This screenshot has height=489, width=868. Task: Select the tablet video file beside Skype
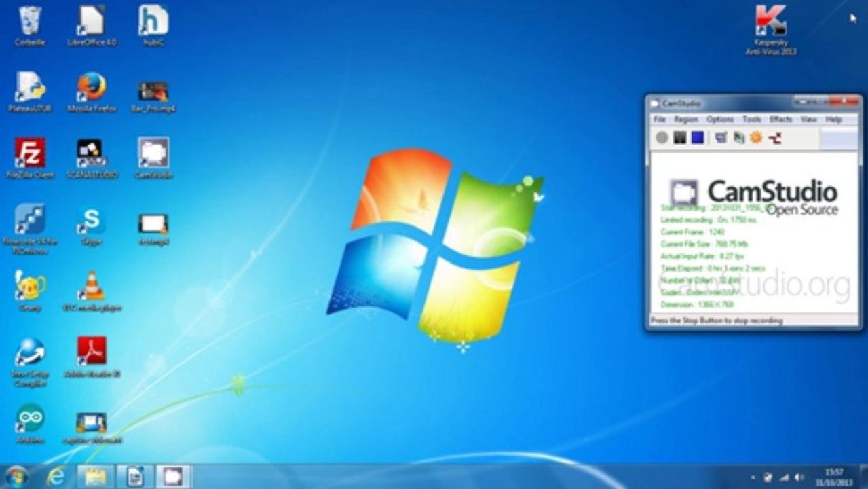click(x=153, y=228)
